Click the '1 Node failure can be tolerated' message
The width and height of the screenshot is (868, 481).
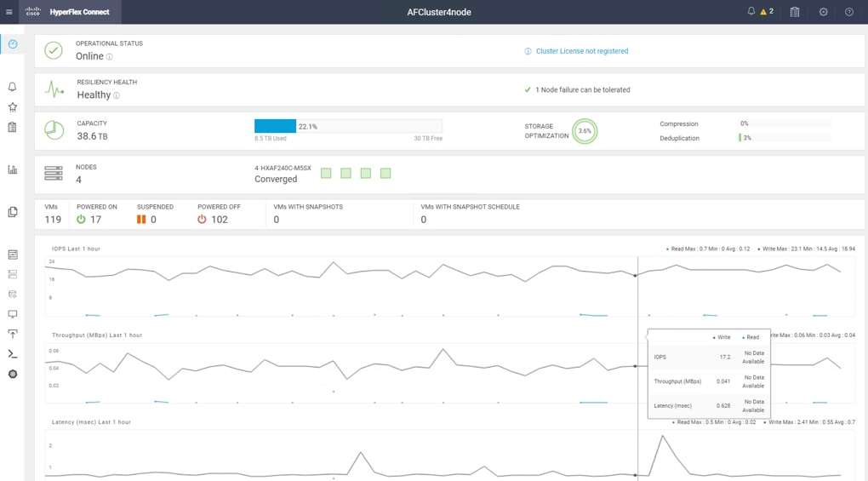tap(582, 89)
